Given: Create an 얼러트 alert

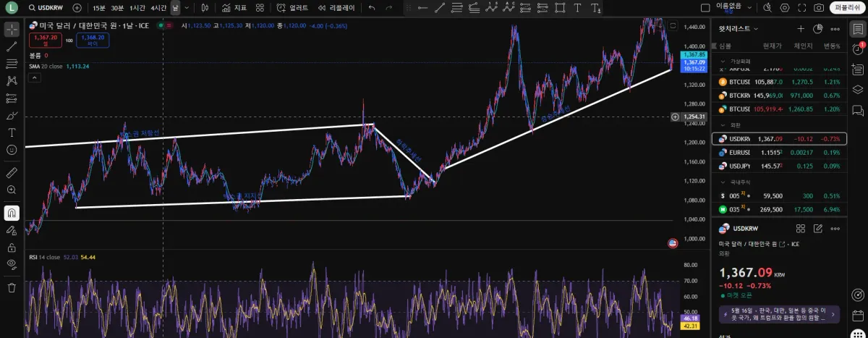Looking at the screenshot, I should (293, 8).
